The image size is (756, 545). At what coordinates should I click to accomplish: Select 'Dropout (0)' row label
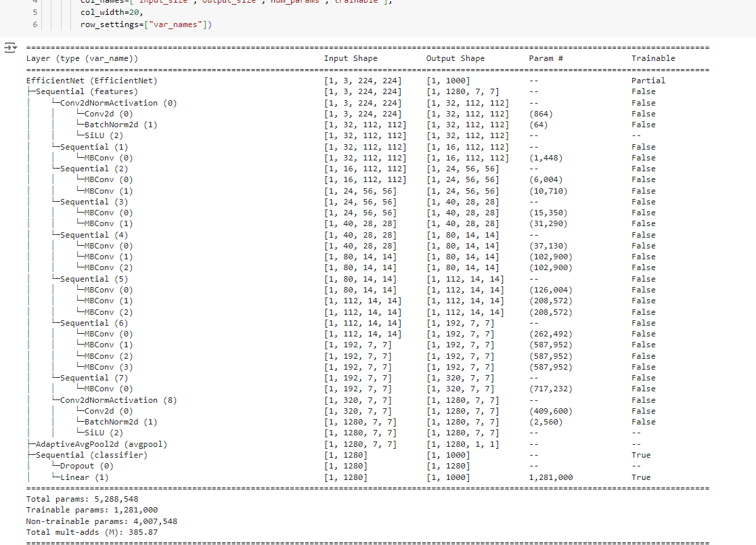(87, 466)
